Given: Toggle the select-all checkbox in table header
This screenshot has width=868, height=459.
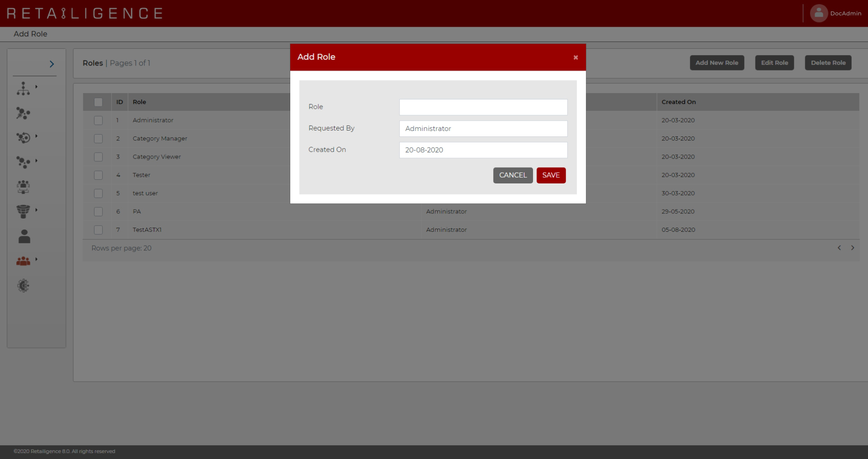Looking at the screenshot, I should coord(98,102).
